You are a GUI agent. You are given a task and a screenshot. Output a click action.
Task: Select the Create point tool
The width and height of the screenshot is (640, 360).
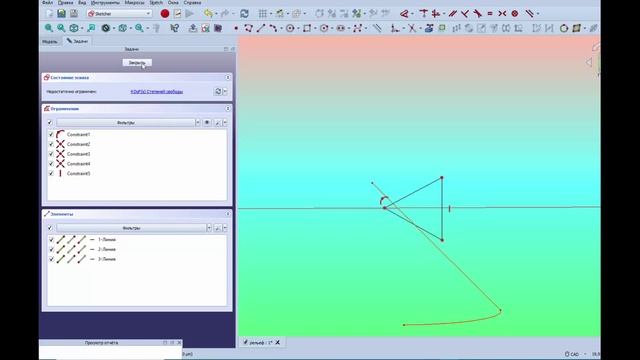pyautogui.click(x=236, y=28)
